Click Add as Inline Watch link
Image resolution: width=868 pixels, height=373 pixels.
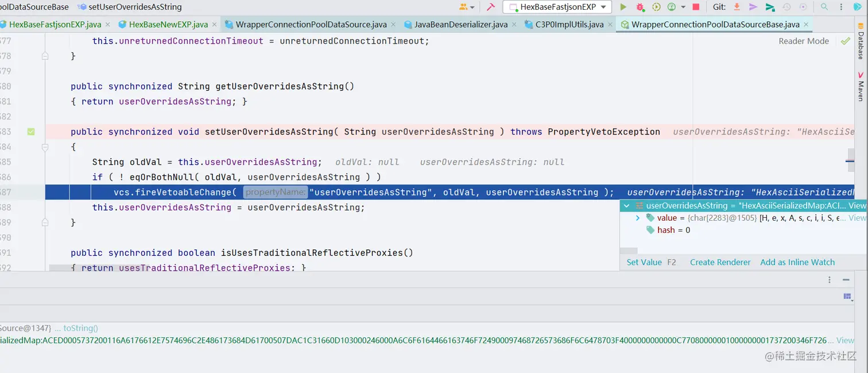tap(797, 262)
